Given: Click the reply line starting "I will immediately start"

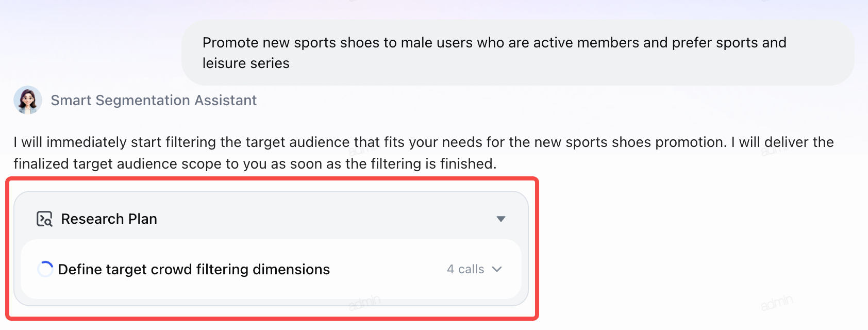Looking at the screenshot, I should (x=424, y=142).
